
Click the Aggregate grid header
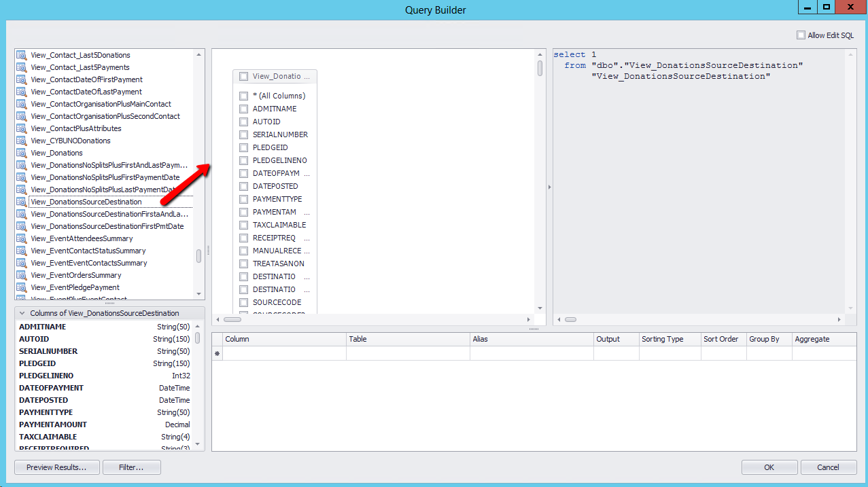824,339
